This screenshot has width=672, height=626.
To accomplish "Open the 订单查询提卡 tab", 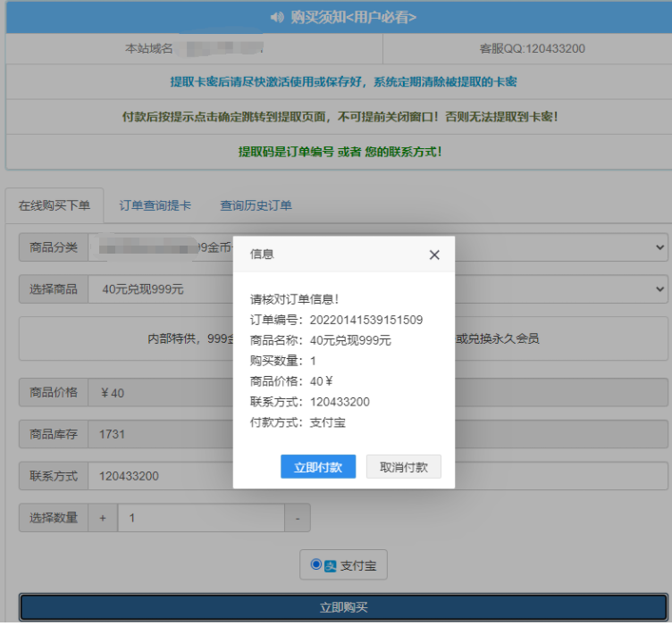I will click(x=155, y=205).
